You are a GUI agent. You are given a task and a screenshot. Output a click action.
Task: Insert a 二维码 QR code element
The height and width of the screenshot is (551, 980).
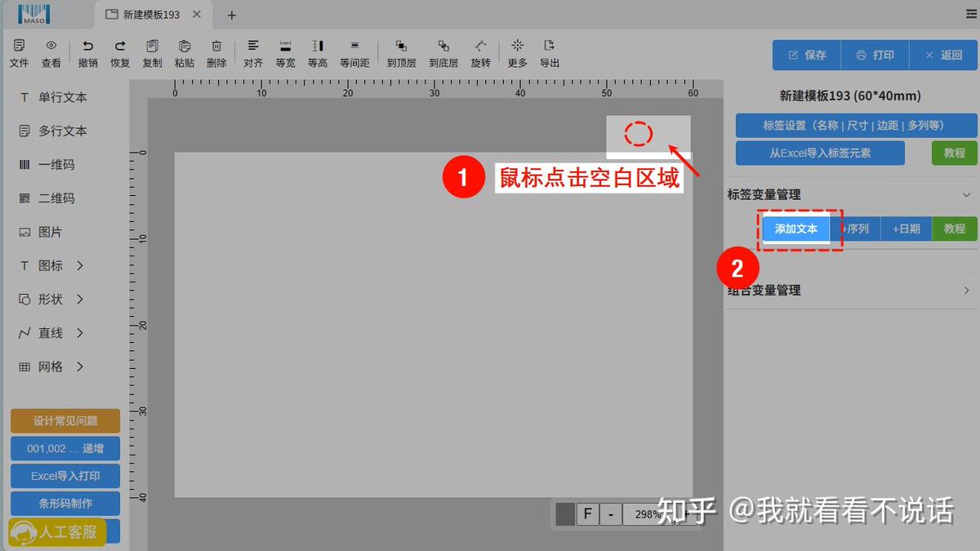tap(47, 198)
